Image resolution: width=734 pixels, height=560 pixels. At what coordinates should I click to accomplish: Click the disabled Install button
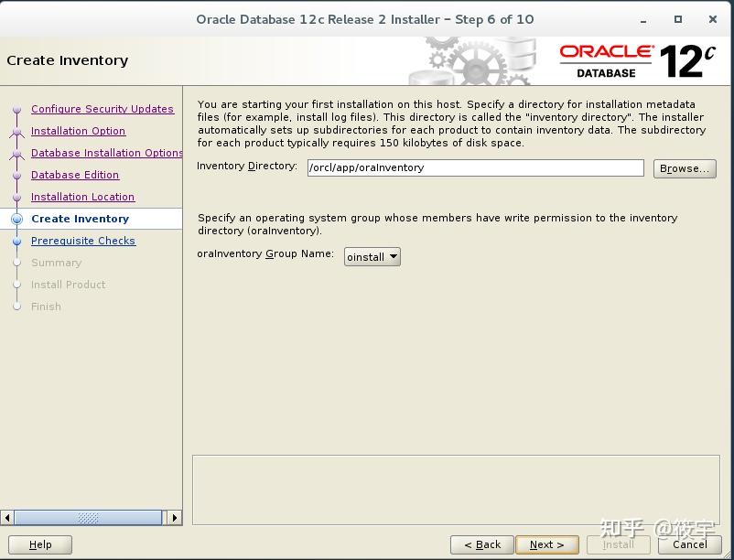pyautogui.click(x=618, y=544)
